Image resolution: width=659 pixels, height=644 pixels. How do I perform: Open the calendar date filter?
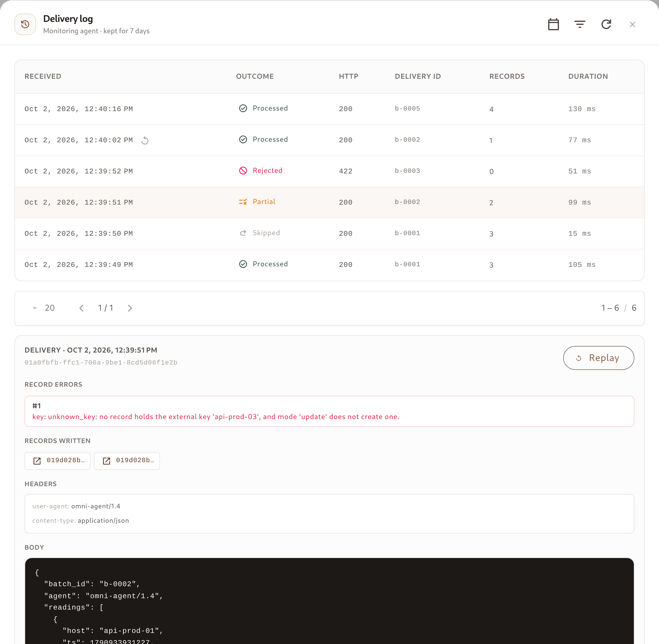click(x=553, y=24)
